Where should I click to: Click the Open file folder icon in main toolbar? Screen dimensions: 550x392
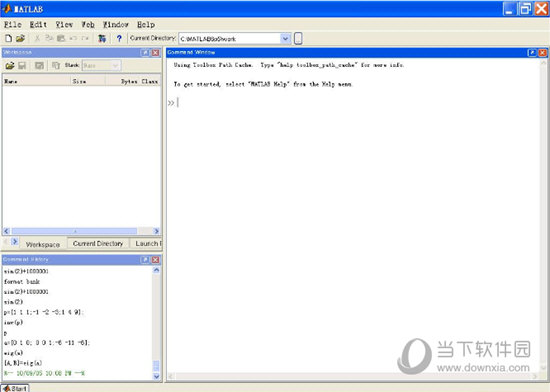(x=20, y=38)
